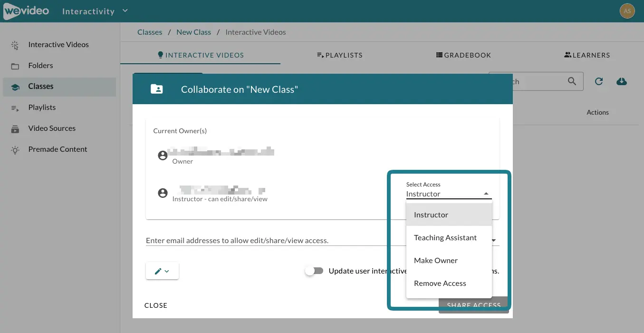Image resolution: width=644 pixels, height=333 pixels.
Task: Open the pencil edit permission dropdown
Action: (162, 271)
